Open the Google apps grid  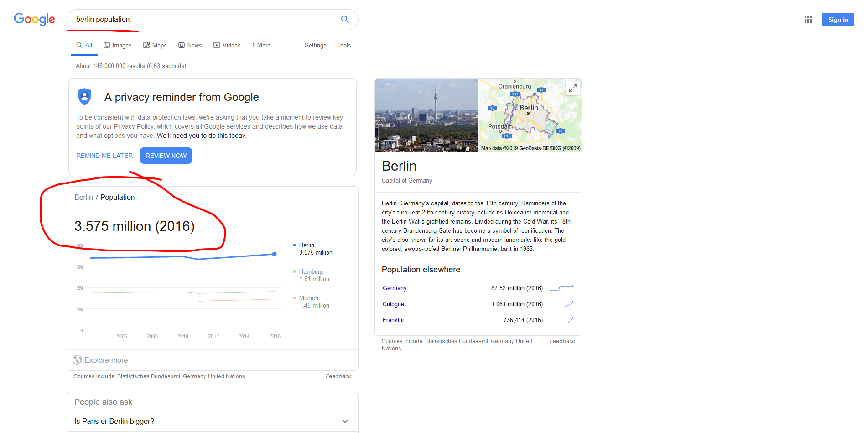click(x=808, y=20)
